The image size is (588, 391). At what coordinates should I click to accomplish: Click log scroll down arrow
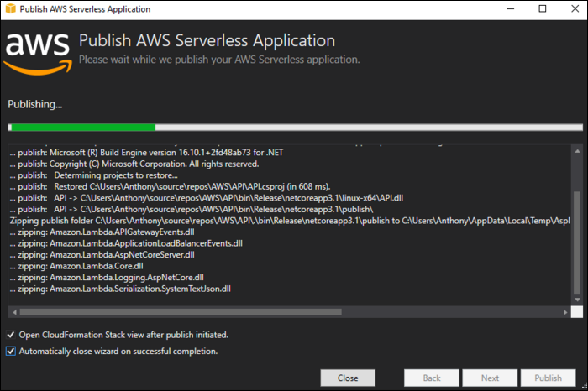point(577,300)
